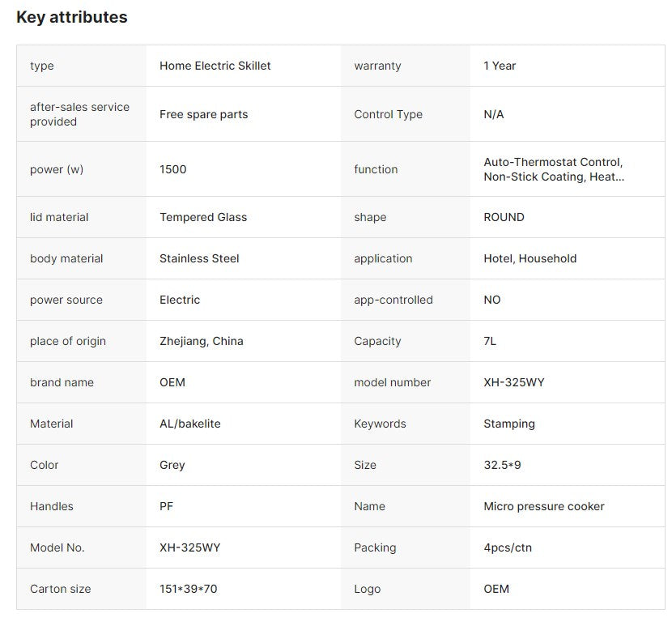Select the Carton size value 151*39*70

[188, 589]
